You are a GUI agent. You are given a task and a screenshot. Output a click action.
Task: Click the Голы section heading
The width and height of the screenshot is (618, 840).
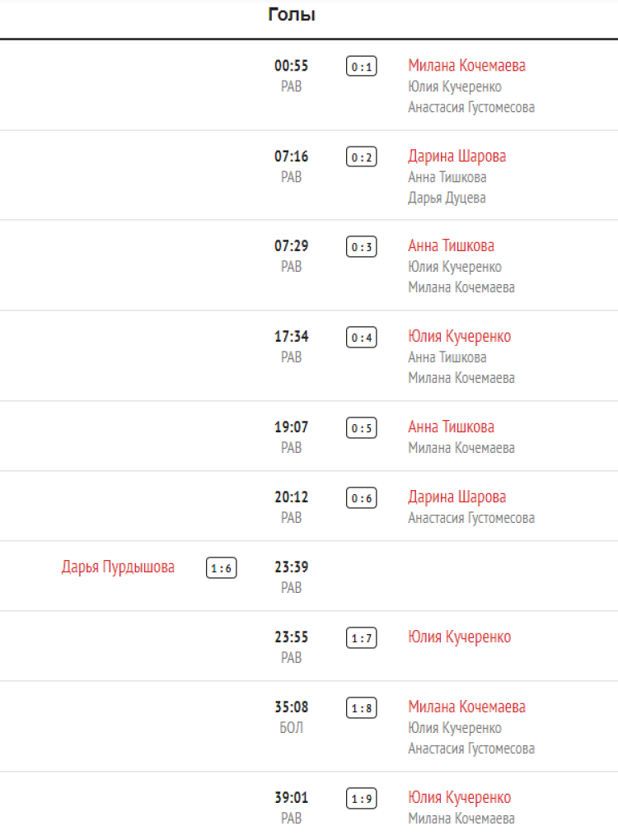(x=292, y=15)
